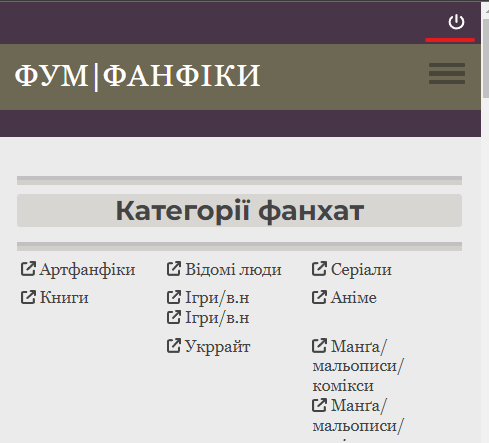Viewport: 489px width, 443px height.
Task: Click the page vertical scrollbar thumb
Action: [x=485, y=58]
